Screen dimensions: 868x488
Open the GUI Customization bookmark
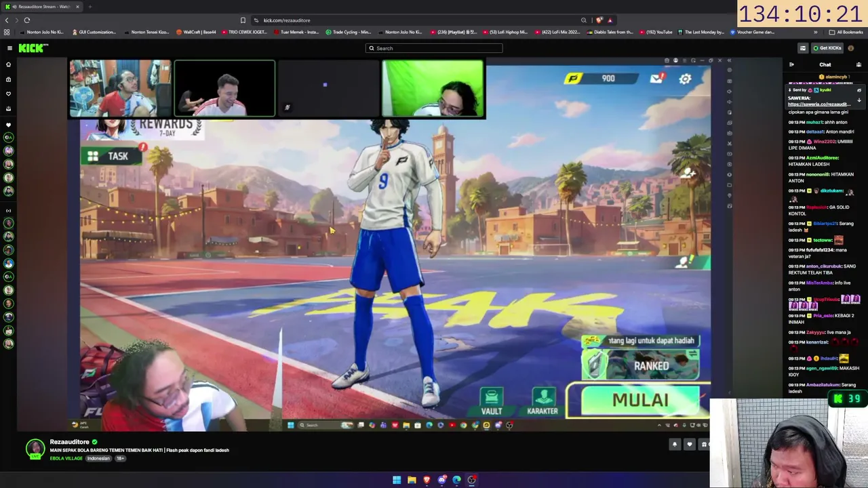click(x=93, y=32)
